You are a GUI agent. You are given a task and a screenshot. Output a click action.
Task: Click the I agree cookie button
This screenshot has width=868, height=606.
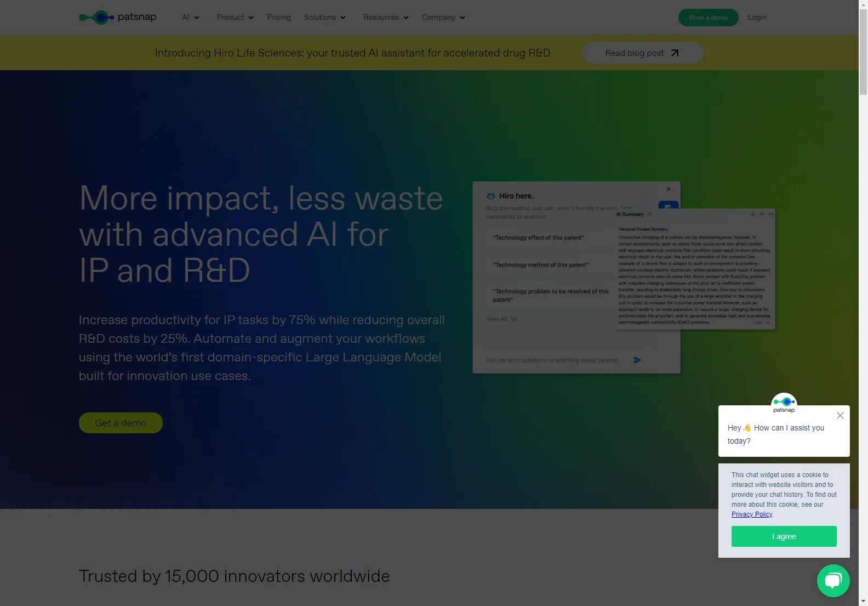pyautogui.click(x=784, y=536)
